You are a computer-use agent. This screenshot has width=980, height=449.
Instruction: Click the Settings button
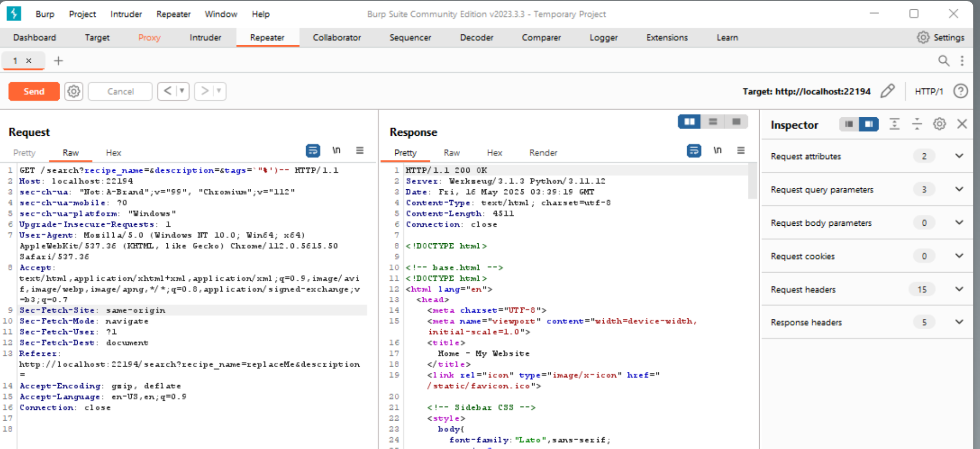pyautogui.click(x=940, y=38)
